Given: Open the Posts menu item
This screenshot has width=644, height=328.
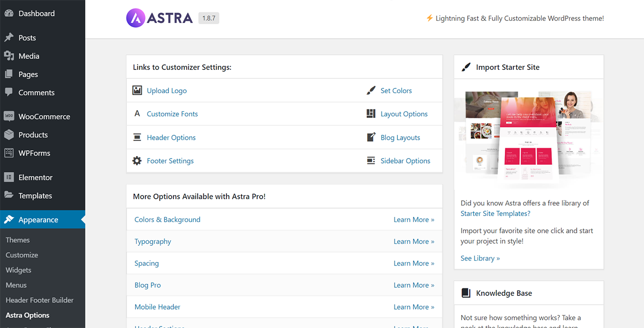Looking at the screenshot, I should tap(43, 38).
